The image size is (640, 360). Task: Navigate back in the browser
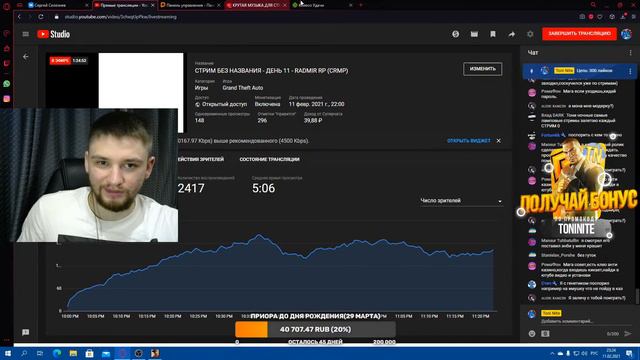tap(19, 17)
